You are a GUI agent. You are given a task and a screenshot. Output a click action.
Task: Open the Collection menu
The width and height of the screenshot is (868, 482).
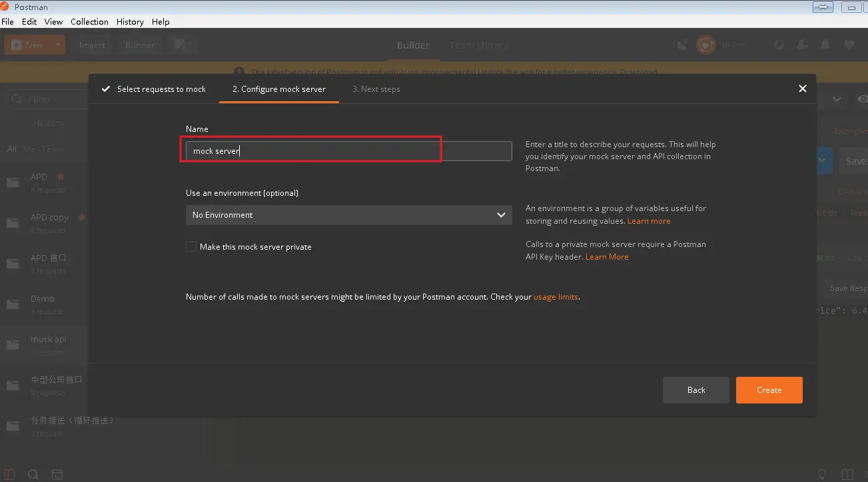pyautogui.click(x=89, y=21)
